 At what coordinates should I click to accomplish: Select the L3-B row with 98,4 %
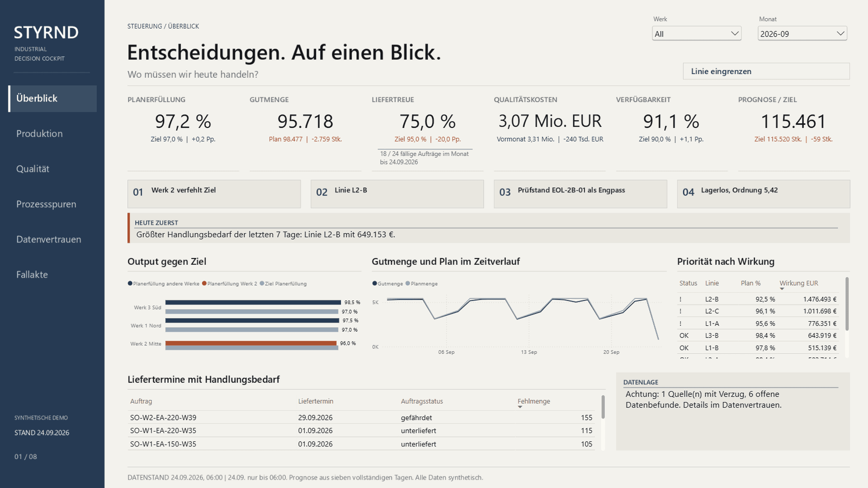coord(758,336)
